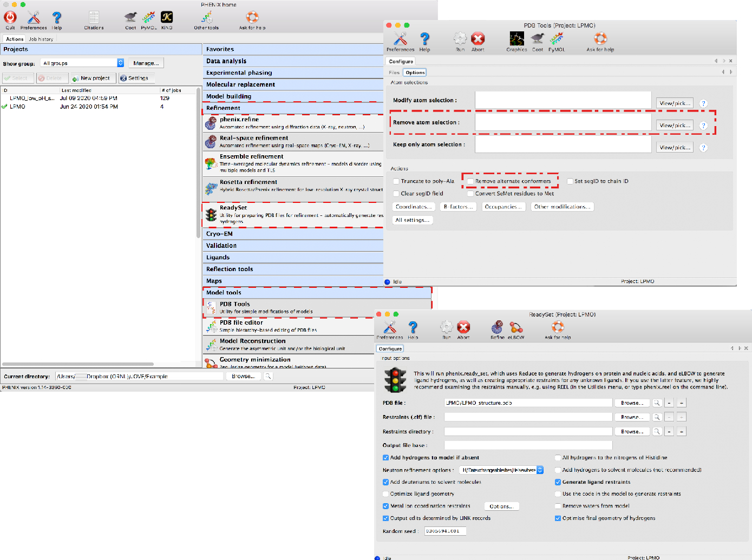Open Occupancies... settings

point(503,207)
